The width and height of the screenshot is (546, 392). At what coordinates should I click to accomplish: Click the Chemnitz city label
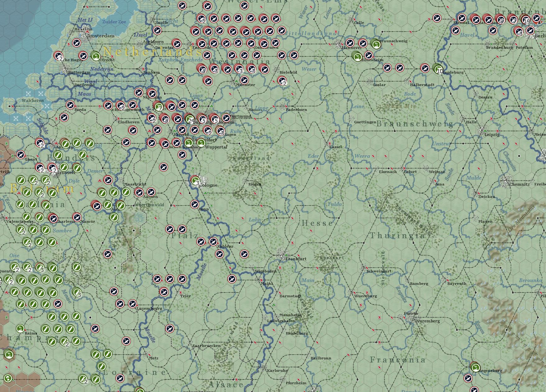(520, 184)
